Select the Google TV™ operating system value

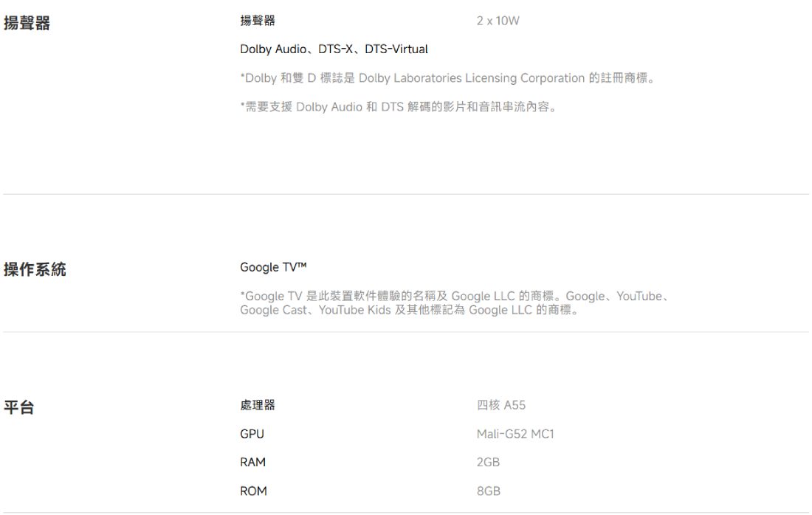(x=273, y=267)
